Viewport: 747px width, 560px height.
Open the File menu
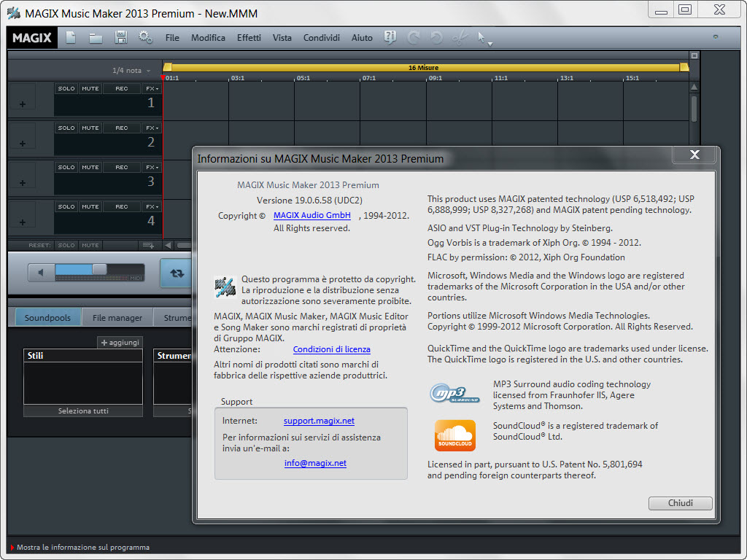172,38
